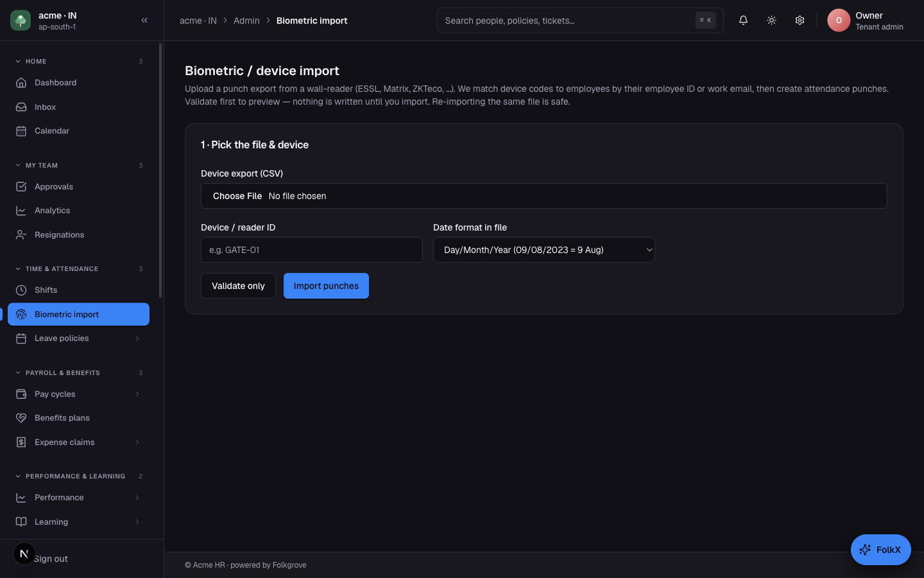Open the Date format in file dropdown

[544, 250]
